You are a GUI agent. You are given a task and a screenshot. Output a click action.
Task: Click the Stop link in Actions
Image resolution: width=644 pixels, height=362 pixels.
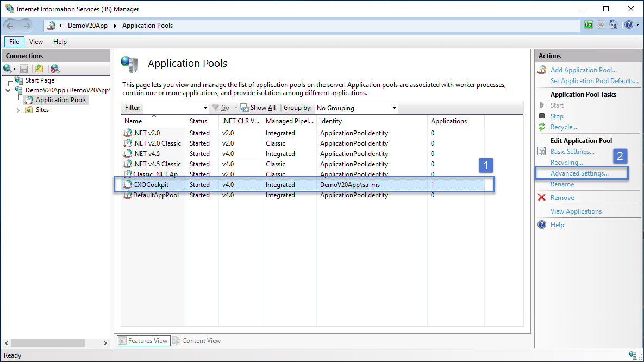(557, 116)
